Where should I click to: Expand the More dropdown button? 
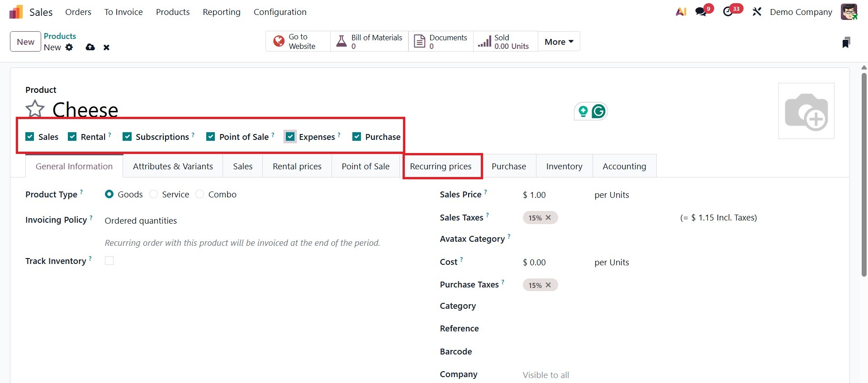point(559,42)
